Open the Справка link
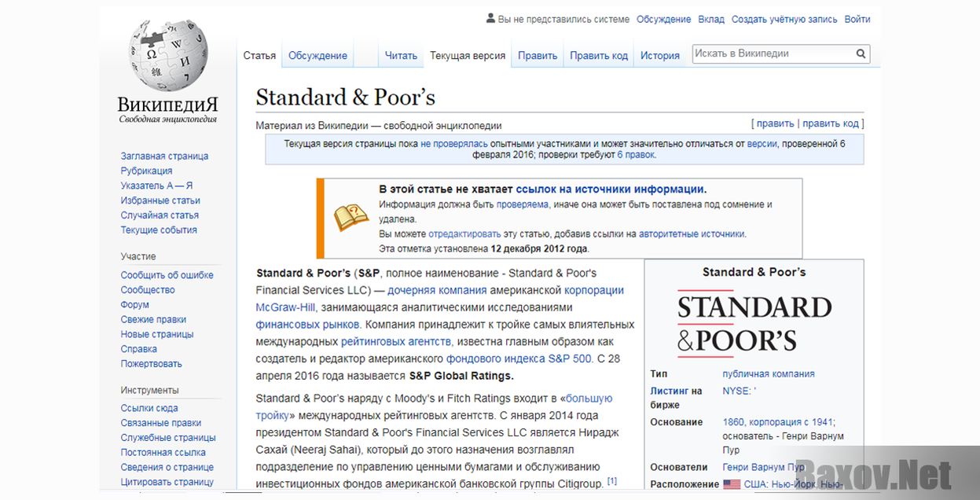Screen dimensions: 980x500 [x=139, y=349]
